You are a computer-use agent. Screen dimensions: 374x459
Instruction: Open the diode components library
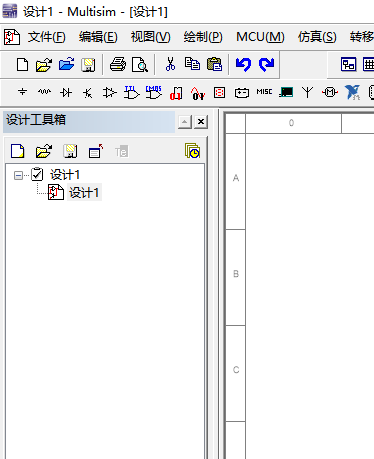pos(66,92)
